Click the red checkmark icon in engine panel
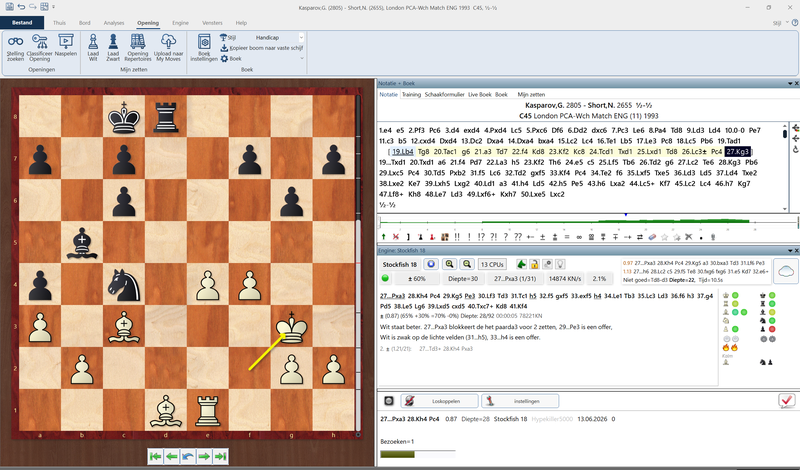Image resolution: width=800 pixels, height=470 pixels. (x=786, y=401)
